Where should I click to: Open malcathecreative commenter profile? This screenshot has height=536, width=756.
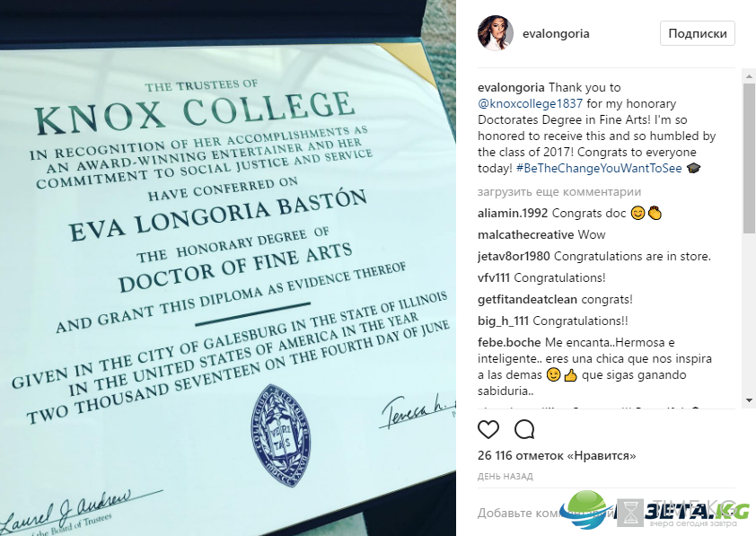tap(525, 234)
